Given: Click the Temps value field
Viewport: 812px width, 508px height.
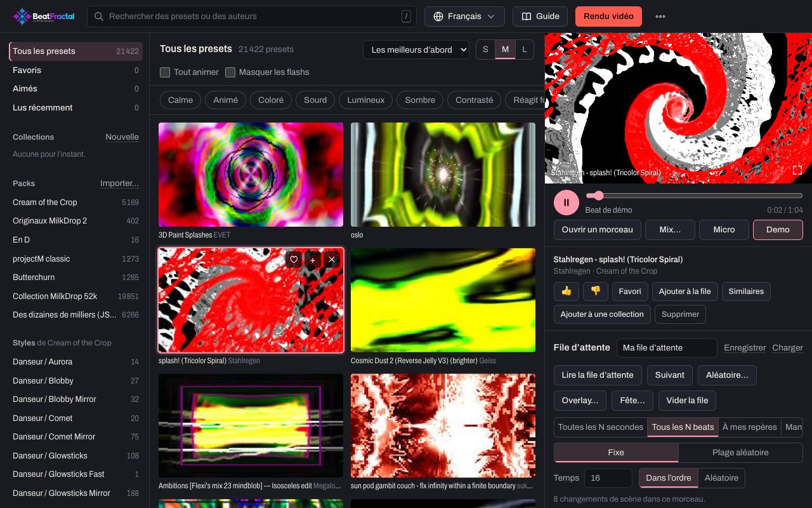Looking at the screenshot, I should click(x=608, y=478).
